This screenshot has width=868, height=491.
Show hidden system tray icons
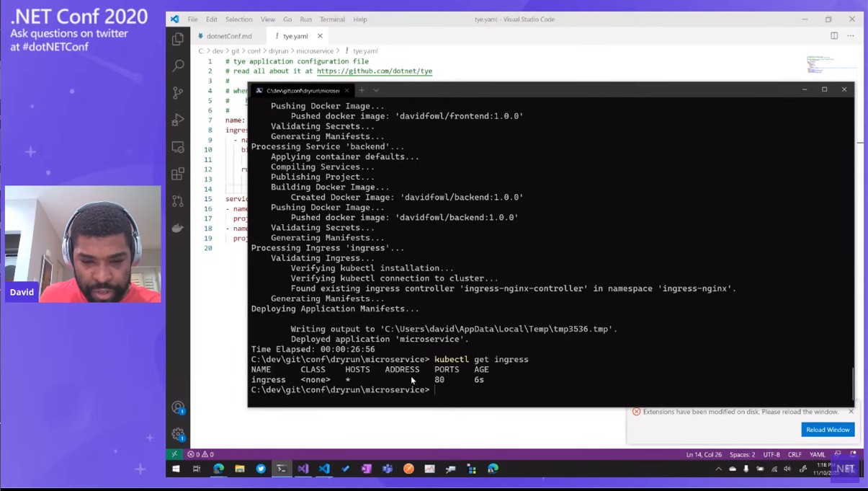(x=718, y=469)
